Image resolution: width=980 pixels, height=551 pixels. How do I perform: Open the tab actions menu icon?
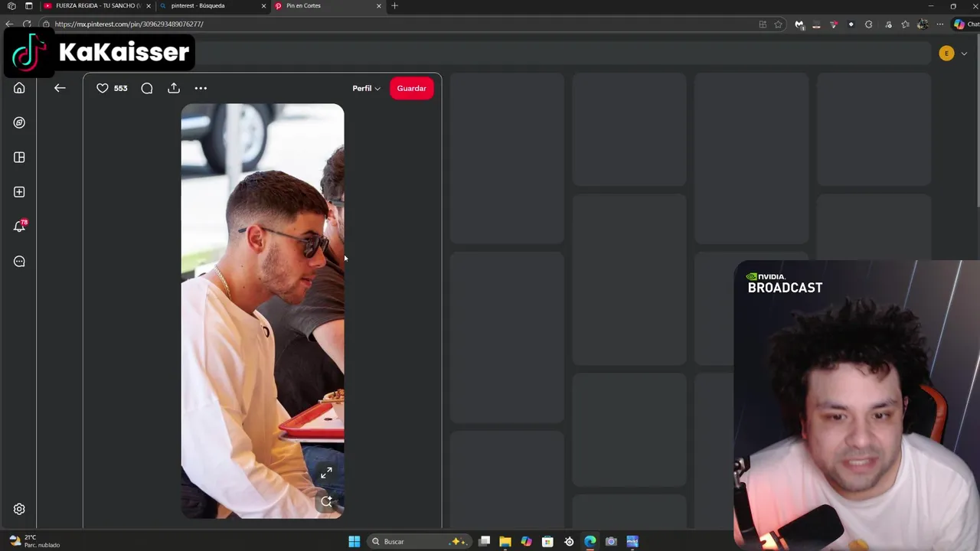(28, 6)
